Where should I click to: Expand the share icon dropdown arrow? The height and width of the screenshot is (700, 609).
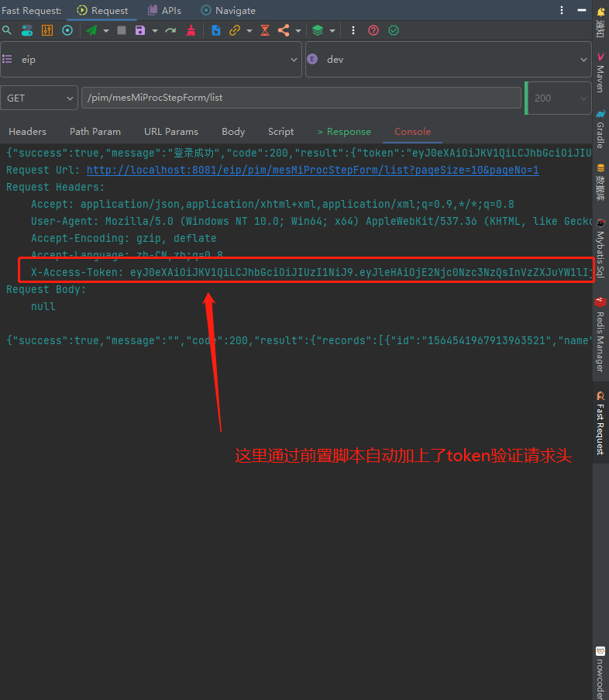pyautogui.click(x=298, y=31)
